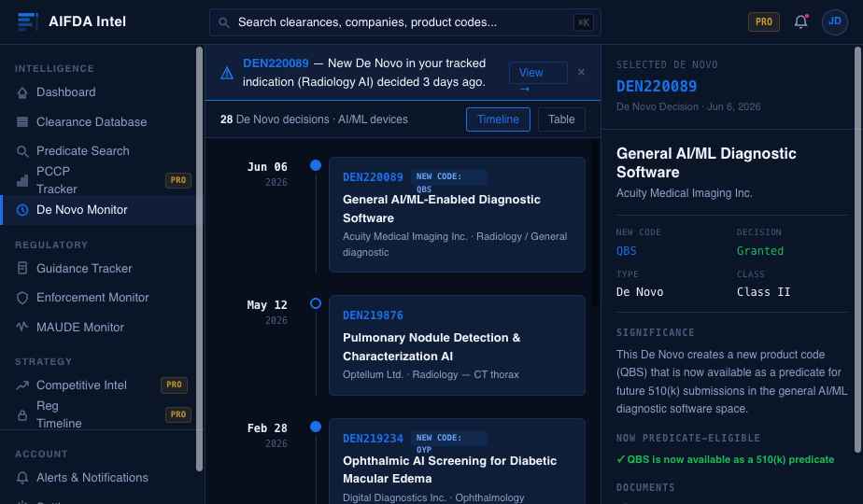Open DEN220089 timeline card link
Image resolution: width=863 pixels, height=504 pixels.
click(x=373, y=177)
